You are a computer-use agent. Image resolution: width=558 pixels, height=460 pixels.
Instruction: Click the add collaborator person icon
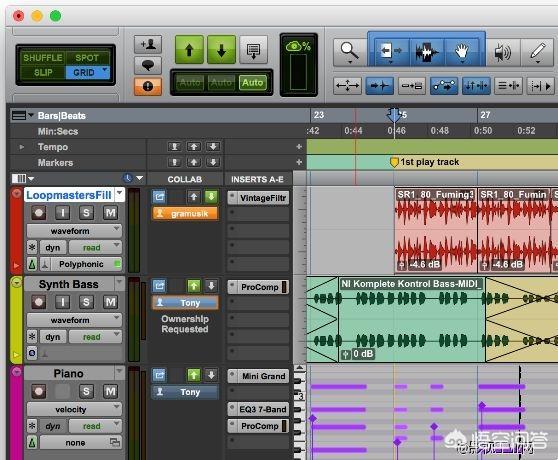[148, 44]
